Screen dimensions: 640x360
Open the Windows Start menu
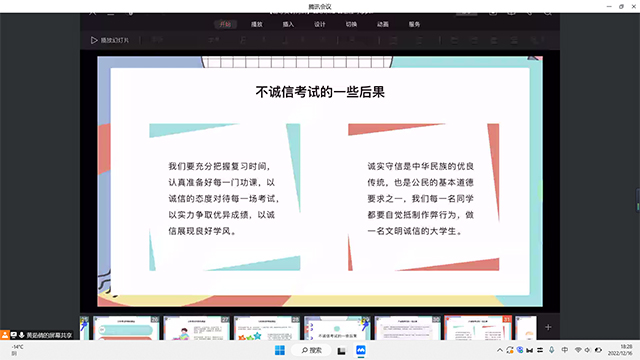(x=280, y=350)
